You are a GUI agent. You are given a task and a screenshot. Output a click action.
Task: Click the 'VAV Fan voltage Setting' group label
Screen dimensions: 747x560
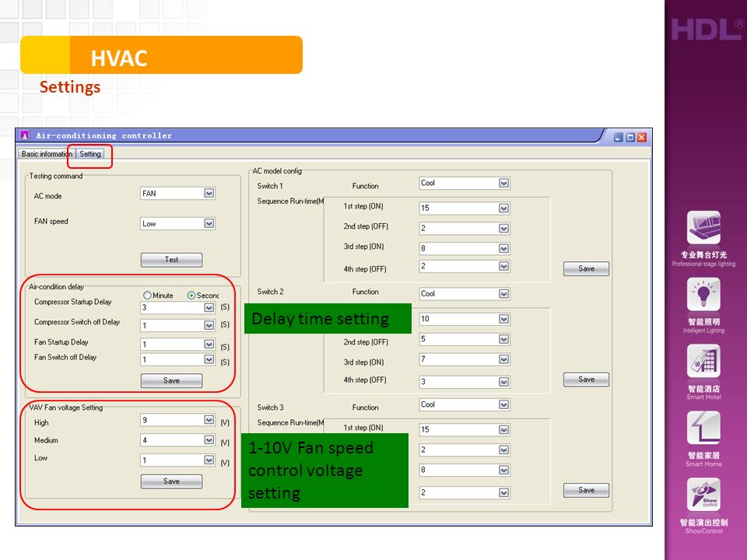click(x=65, y=408)
